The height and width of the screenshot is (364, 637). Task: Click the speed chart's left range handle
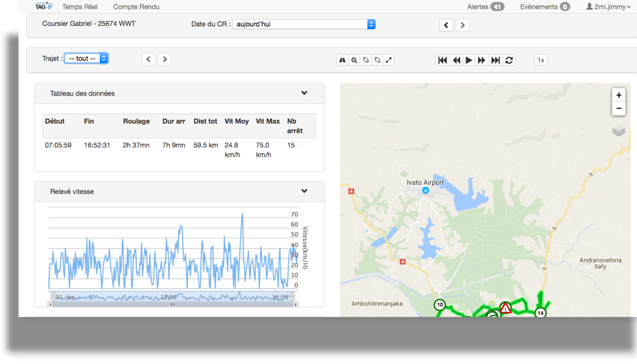point(52,297)
